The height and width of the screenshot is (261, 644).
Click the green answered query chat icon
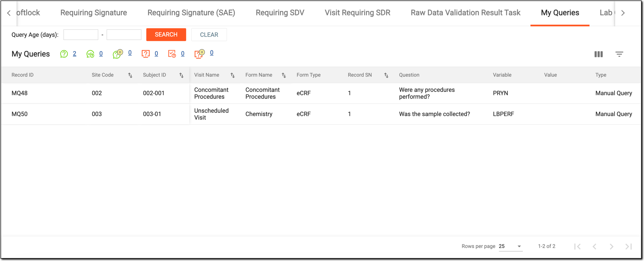click(x=90, y=54)
